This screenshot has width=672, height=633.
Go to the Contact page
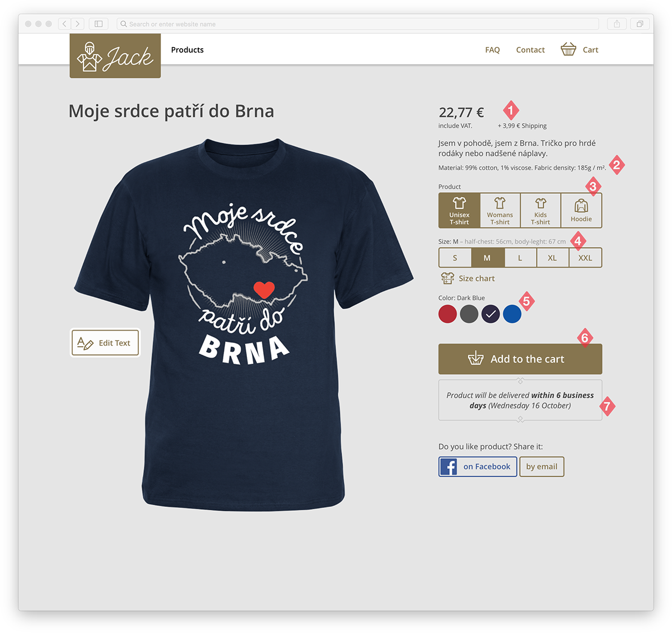[x=530, y=50]
